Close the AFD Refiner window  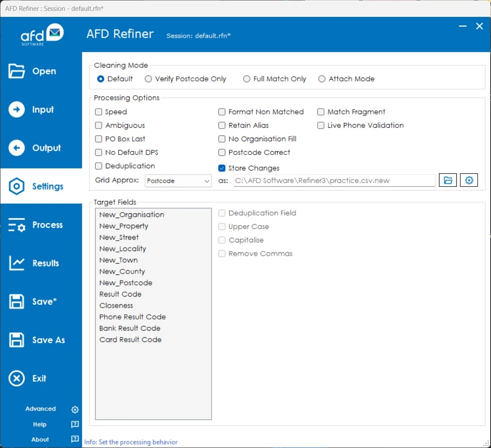click(x=479, y=26)
